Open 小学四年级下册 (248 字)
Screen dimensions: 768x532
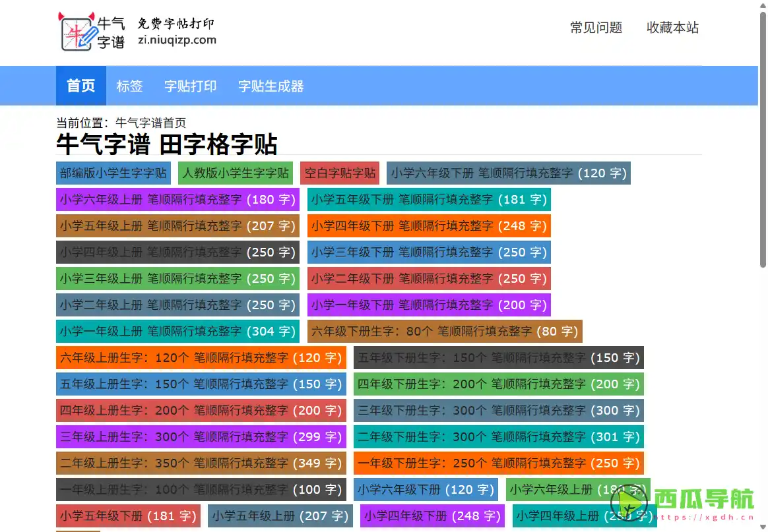[431, 516]
